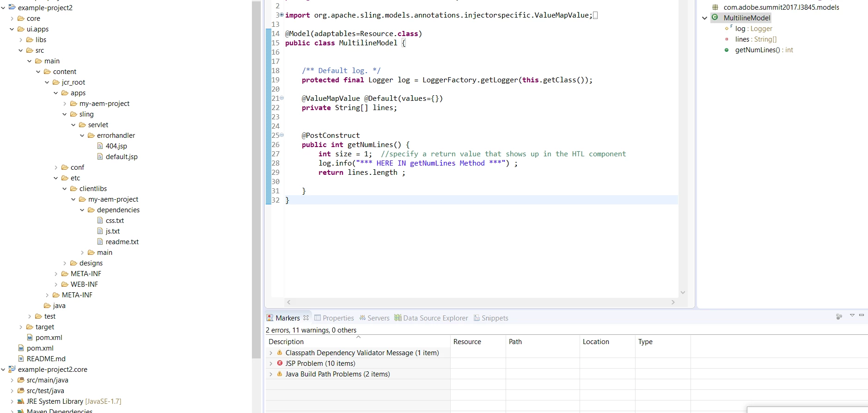Switch to the Properties tab
Image resolution: width=868 pixels, height=413 pixels.
click(334, 318)
